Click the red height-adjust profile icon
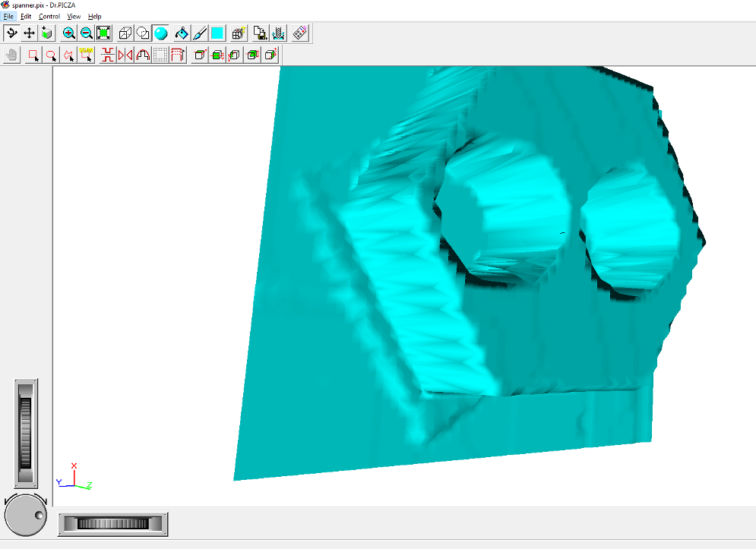 click(108, 55)
